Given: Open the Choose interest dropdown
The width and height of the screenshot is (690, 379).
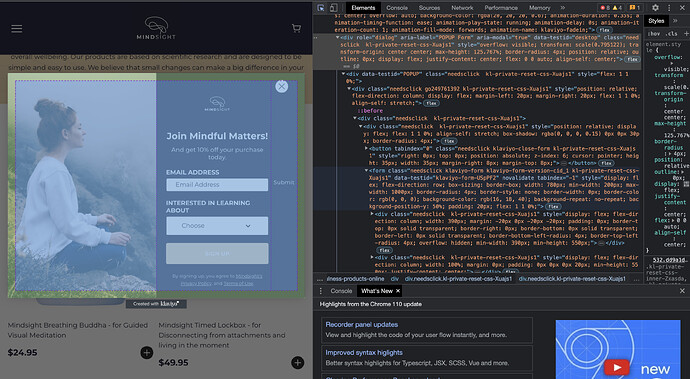Looking at the screenshot, I should tap(217, 225).
